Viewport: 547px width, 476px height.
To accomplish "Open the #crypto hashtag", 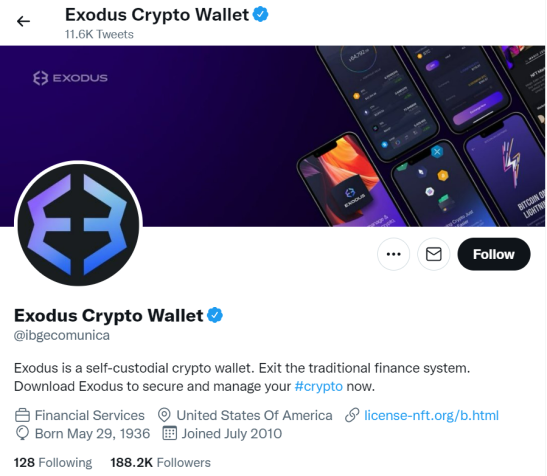I will tap(319, 386).
